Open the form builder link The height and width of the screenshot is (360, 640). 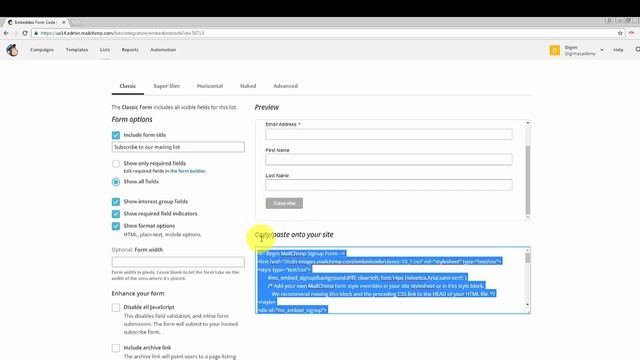(188, 171)
